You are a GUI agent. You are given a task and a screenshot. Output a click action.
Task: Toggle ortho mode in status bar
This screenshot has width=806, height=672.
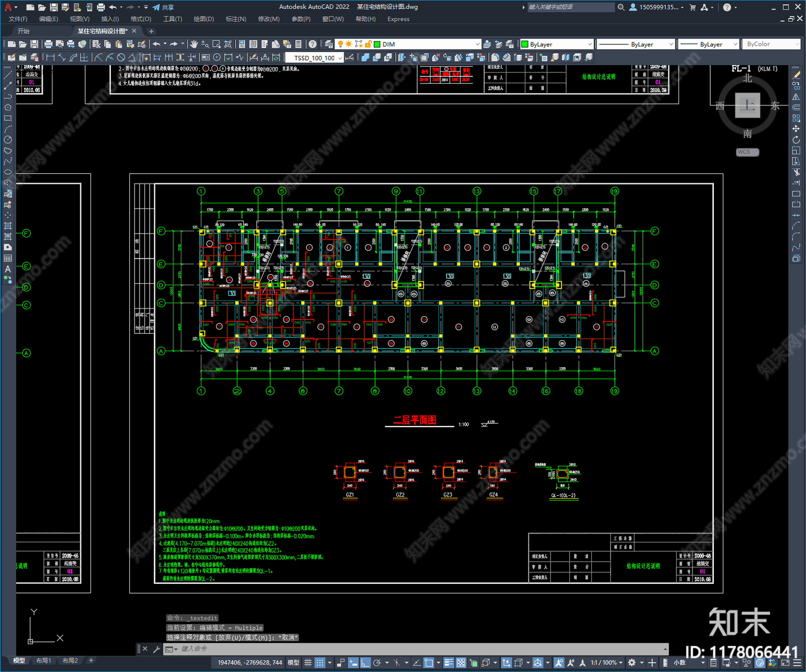tap(365, 662)
